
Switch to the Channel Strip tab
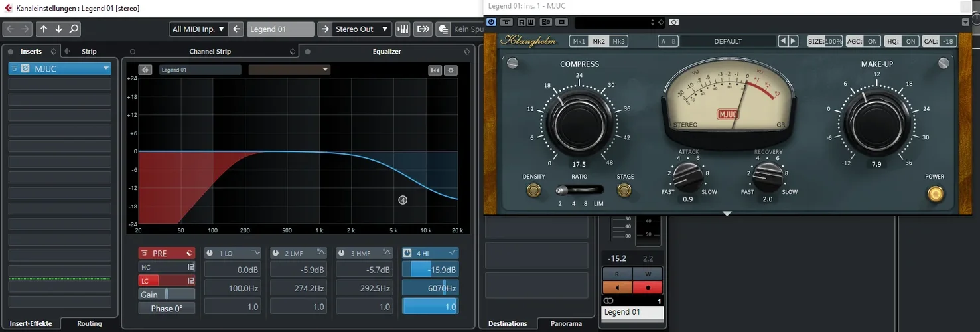pos(210,51)
